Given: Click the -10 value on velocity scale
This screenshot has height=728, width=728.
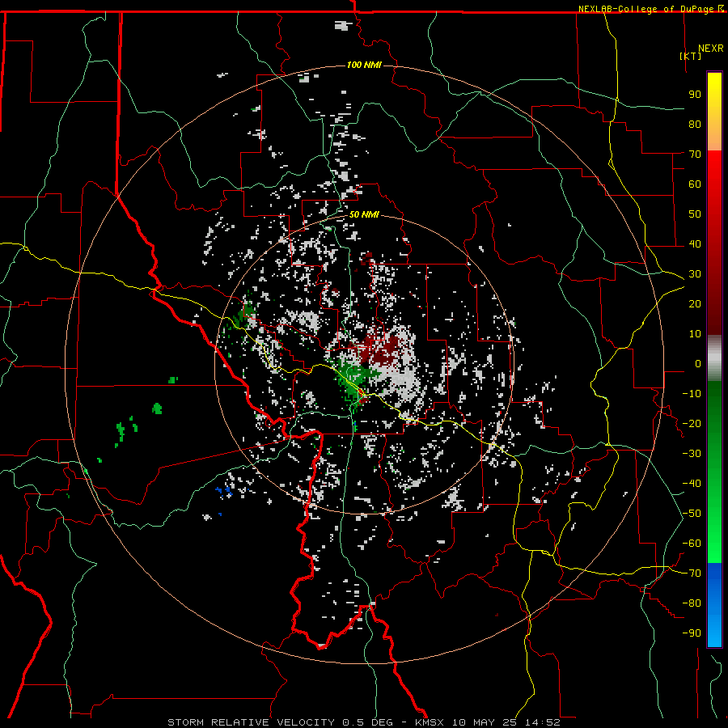Looking at the screenshot, I should tap(692, 394).
